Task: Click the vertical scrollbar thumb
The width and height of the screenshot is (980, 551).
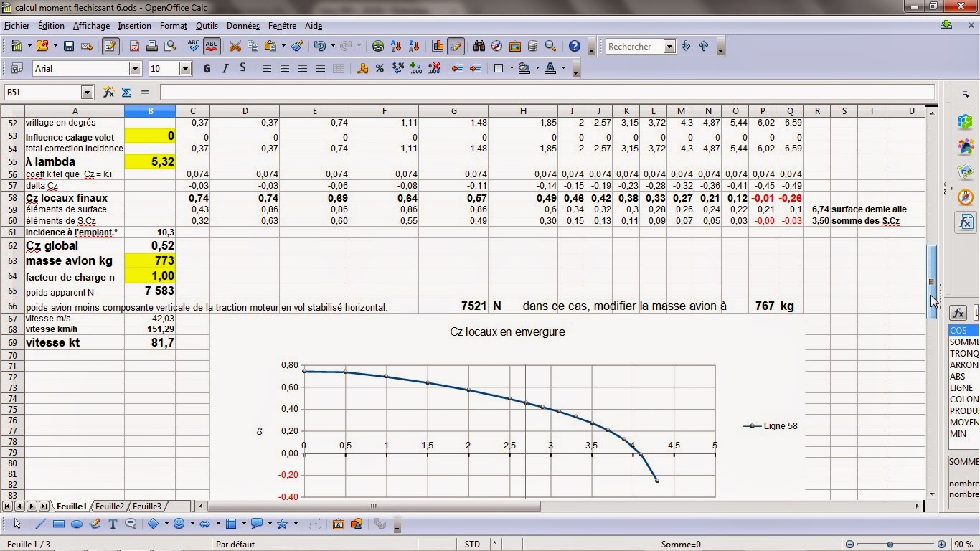Action: point(932,281)
